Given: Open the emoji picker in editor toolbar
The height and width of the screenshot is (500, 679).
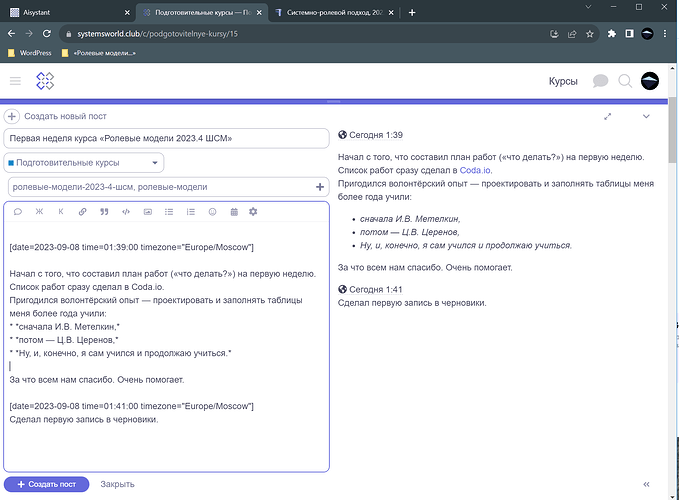Looking at the screenshot, I should [212, 212].
